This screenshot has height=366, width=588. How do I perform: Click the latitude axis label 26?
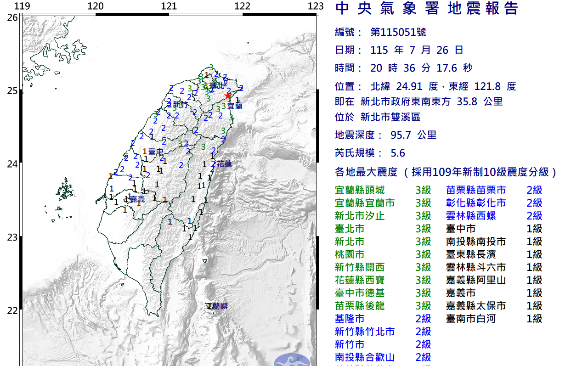coord(12,17)
